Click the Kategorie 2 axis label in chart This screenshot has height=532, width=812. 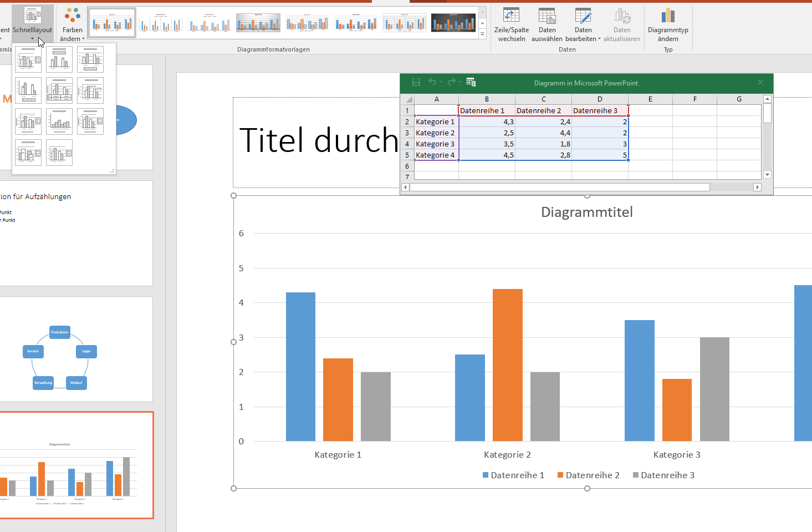point(507,455)
